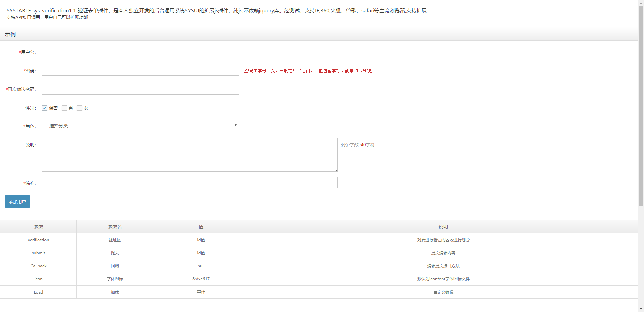Click the 自定义编辑 description cell
The height and width of the screenshot is (312, 644).
pyautogui.click(x=443, y=292)
